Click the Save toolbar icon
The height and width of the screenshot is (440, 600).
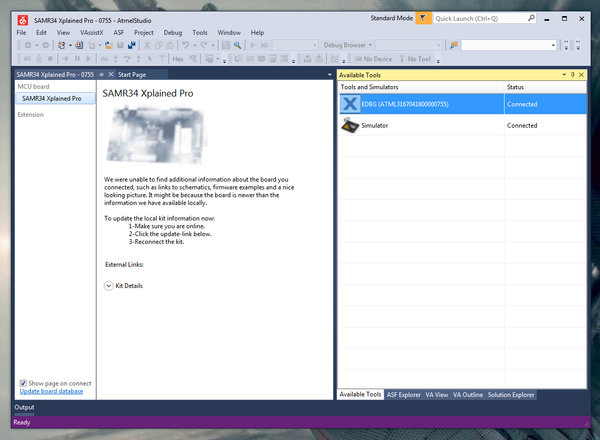tap(120, 45)
